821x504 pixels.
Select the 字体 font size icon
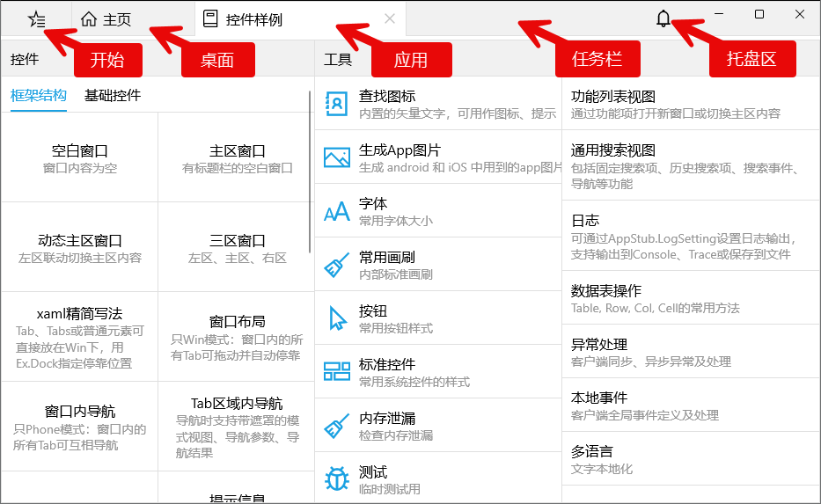[x=337, y=212]
